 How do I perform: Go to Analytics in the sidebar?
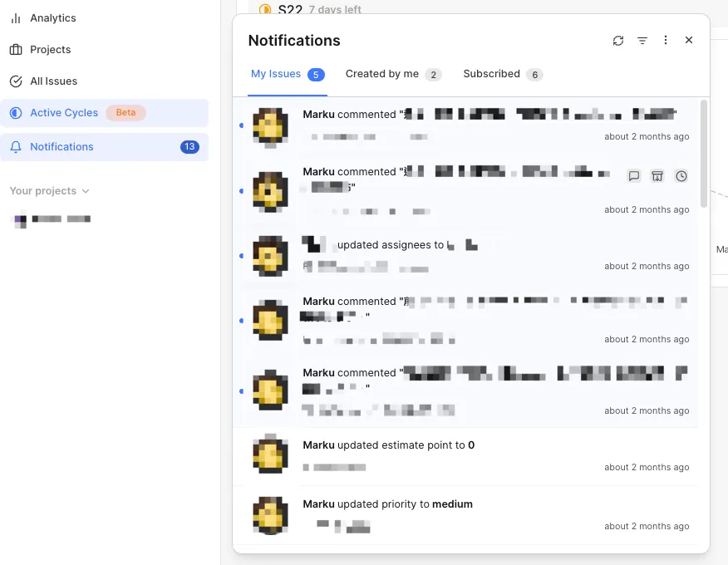53,18
